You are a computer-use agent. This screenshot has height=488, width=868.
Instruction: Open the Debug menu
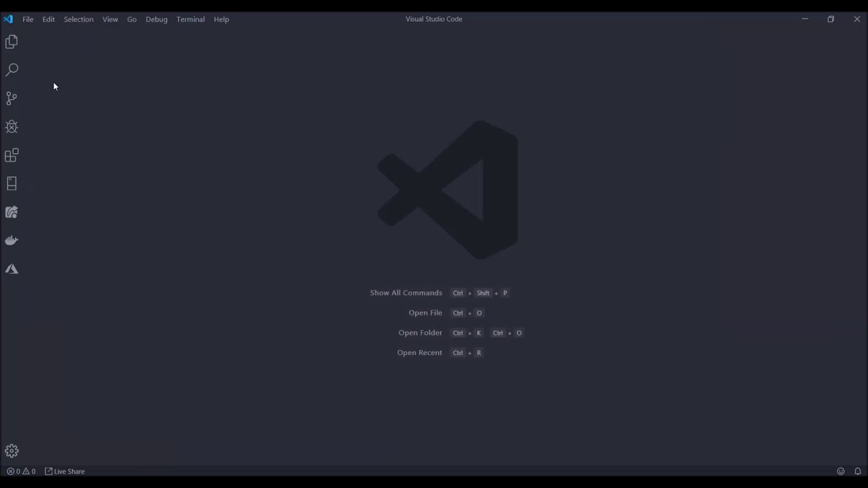tap(157, 19)
